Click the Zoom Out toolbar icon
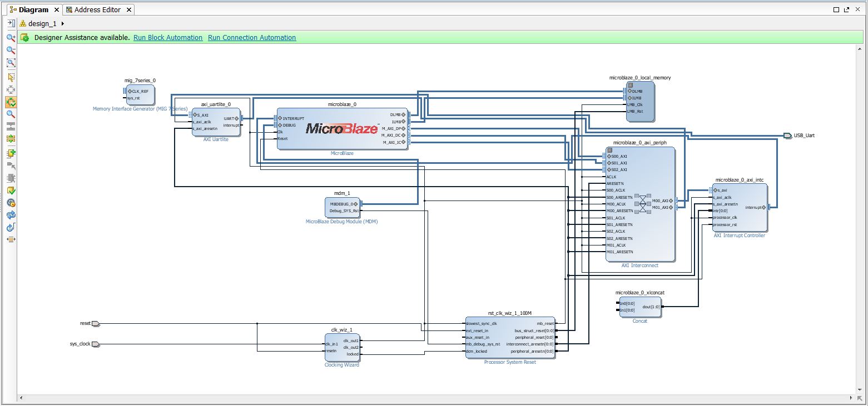The height and width of the screenshot is (406, 868). [11, 51]
